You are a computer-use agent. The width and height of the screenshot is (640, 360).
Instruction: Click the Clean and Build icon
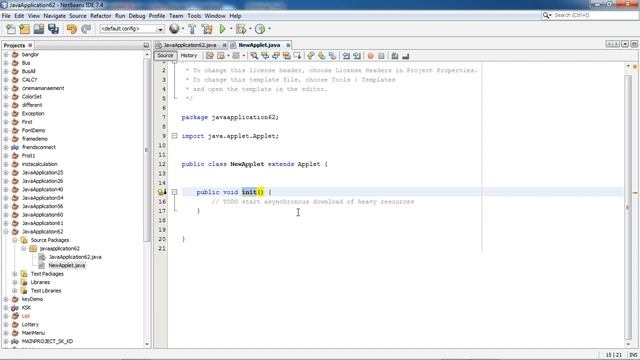click(207, 29)
